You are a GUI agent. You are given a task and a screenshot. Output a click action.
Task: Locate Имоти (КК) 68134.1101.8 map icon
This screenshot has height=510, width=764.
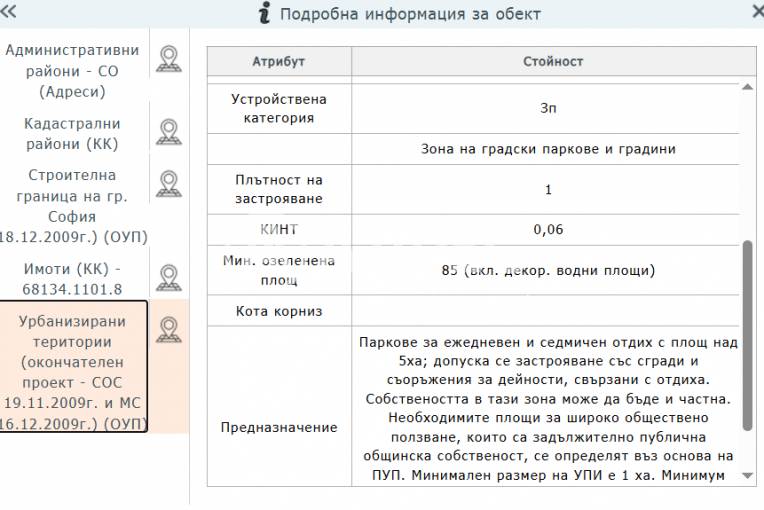coord(169,278)
